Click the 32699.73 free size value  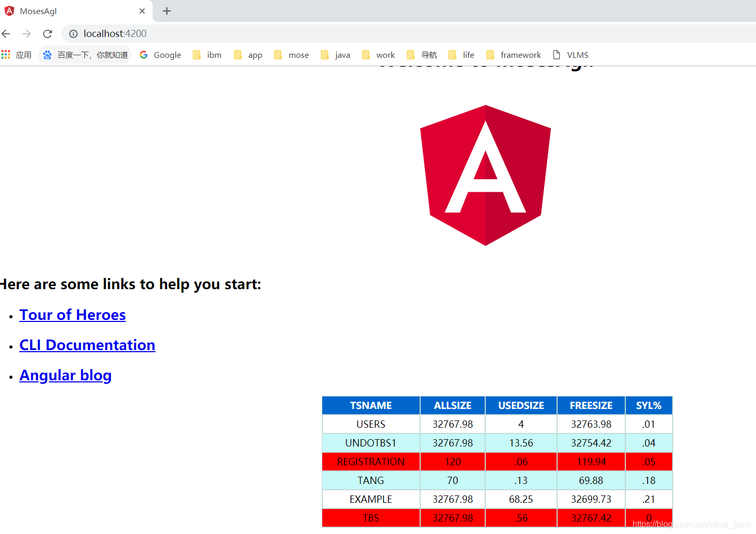point(591,499)
